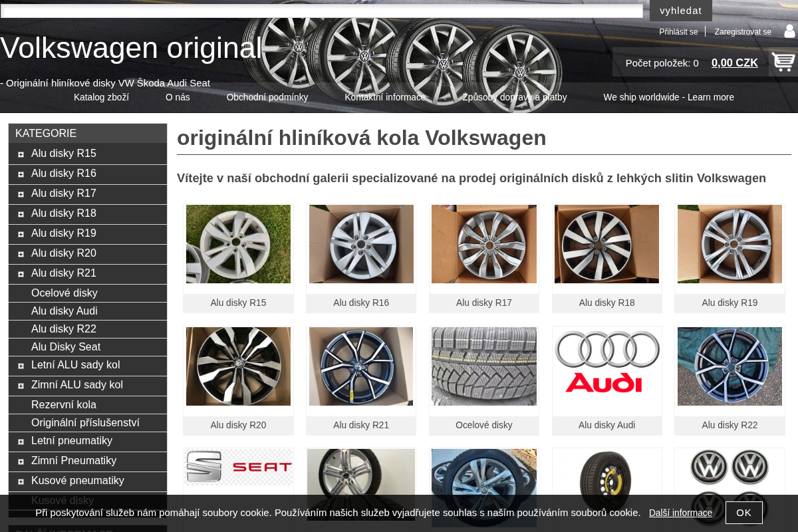Open the Alu disky R17 wheel thumbnail
This screenshot has width=798, height=532.
click(484, 244)
